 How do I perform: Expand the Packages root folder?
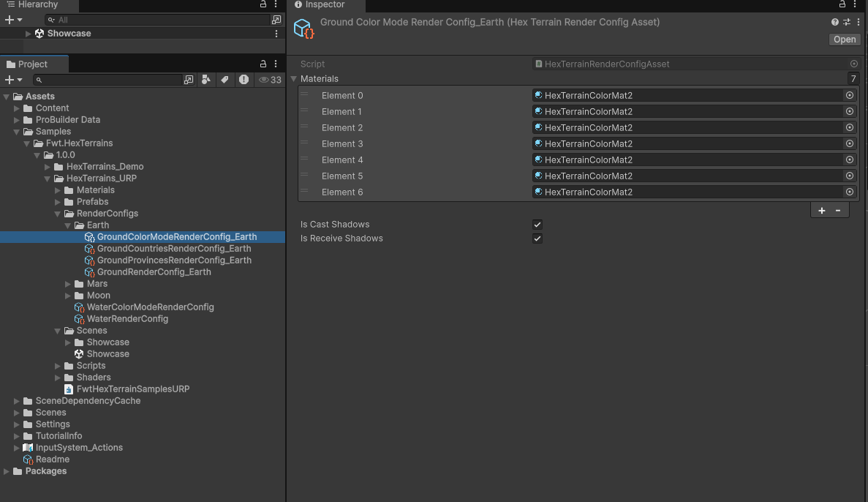7,471
